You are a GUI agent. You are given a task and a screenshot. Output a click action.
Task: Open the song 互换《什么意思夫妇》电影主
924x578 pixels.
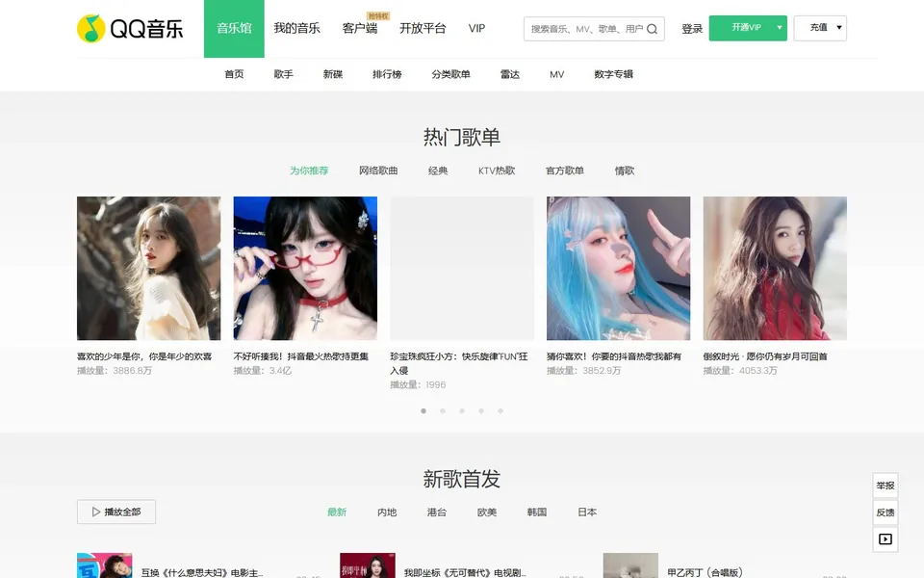pyautogui.click(x=202, y=572)
